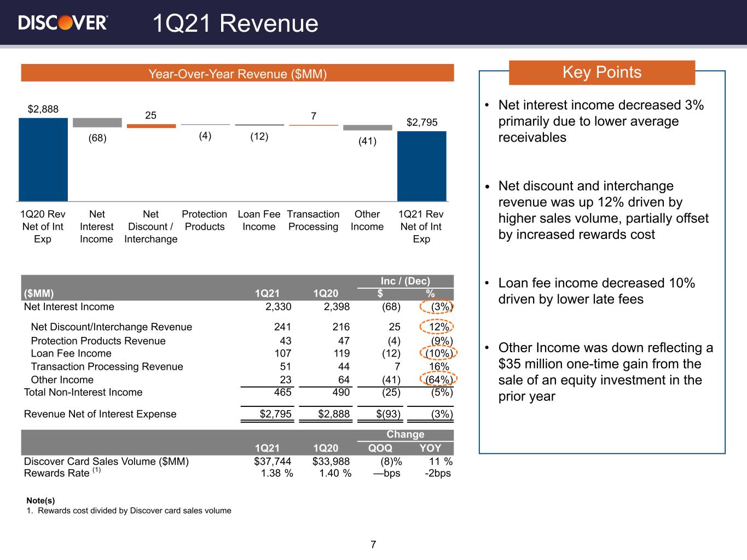This screenshot has height=560, width=747.
Task: Click the '2,330' Net Interest Income 1Q21 value
Action: point(279,307)
